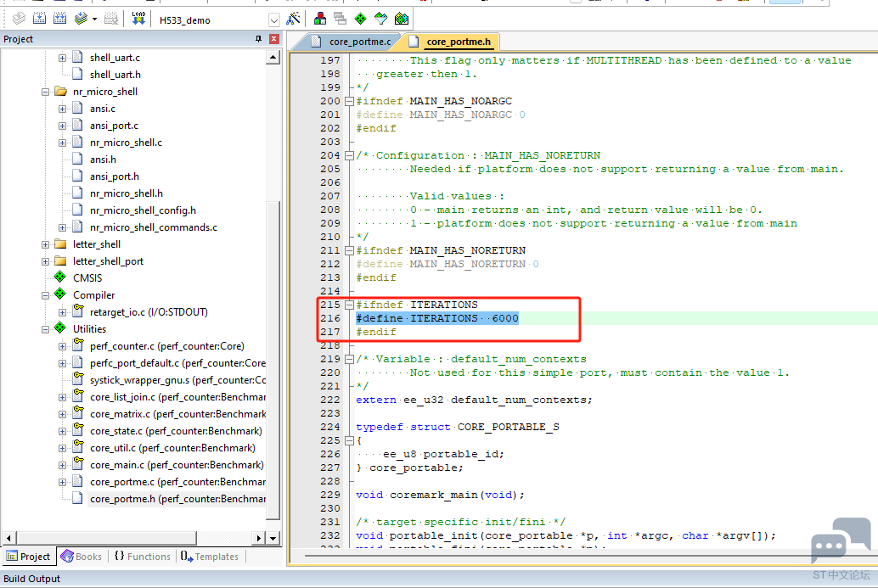Collapse the Compiler component group
This screenshot has width=878, height=588.
[x=45, y=295]
